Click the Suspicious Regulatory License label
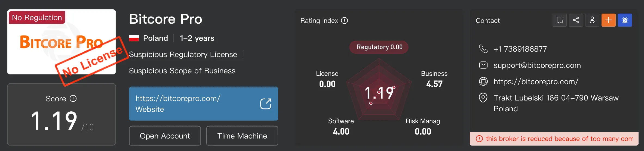Screen dimensions: 644x151 [183, 54]
